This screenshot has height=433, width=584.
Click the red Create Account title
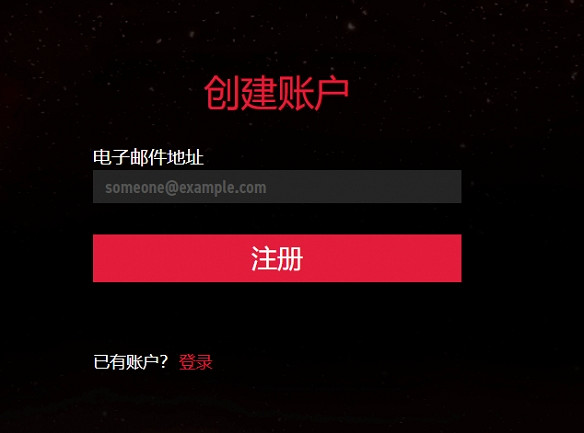(x=276, y=93)
